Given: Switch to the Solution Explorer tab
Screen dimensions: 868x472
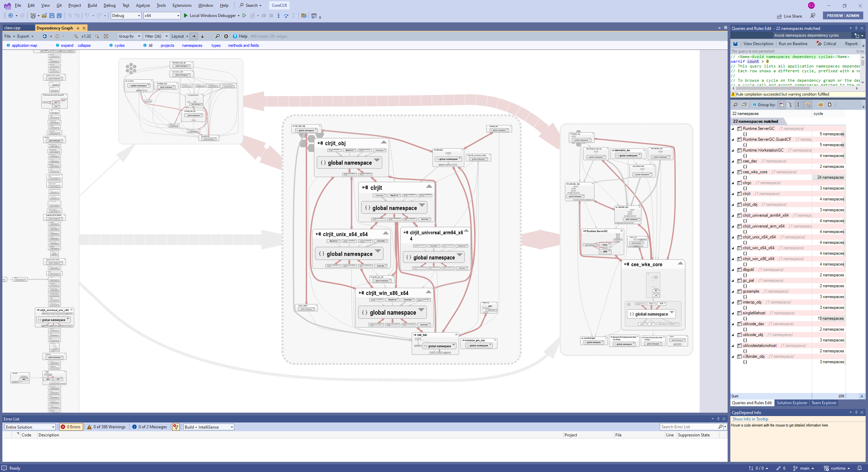Looking at the screenshot, I should (792, 403).
